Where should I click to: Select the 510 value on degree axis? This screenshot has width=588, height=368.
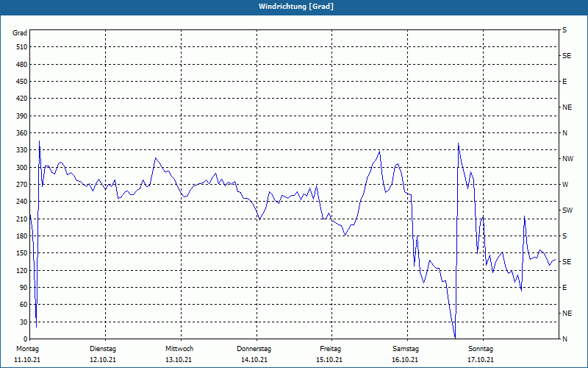[21, 47]
